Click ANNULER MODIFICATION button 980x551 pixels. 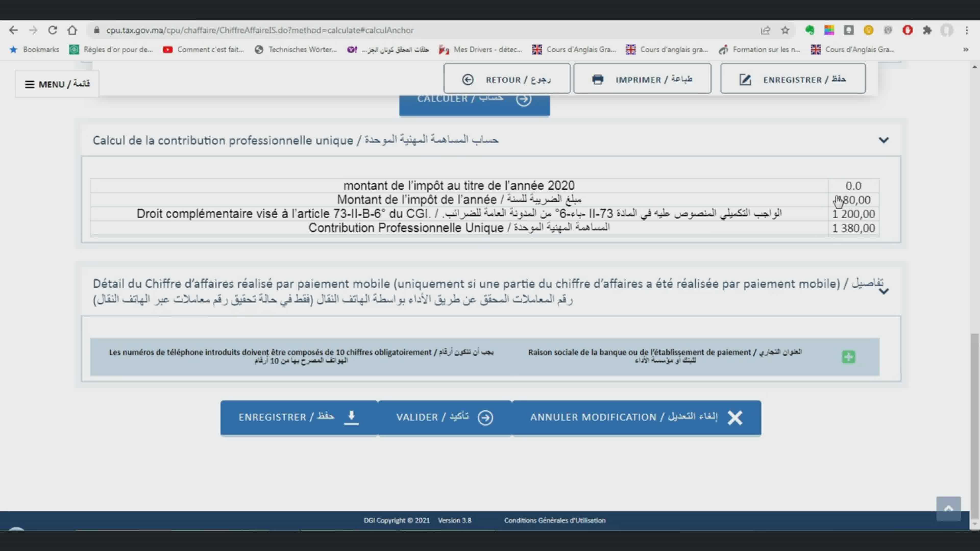coord(636,418)
